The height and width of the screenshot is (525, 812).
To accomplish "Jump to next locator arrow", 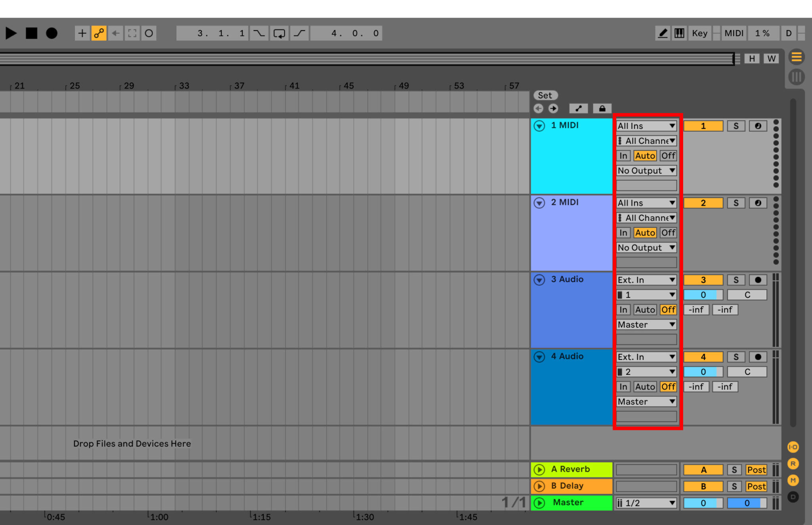I will click(553, 108).
